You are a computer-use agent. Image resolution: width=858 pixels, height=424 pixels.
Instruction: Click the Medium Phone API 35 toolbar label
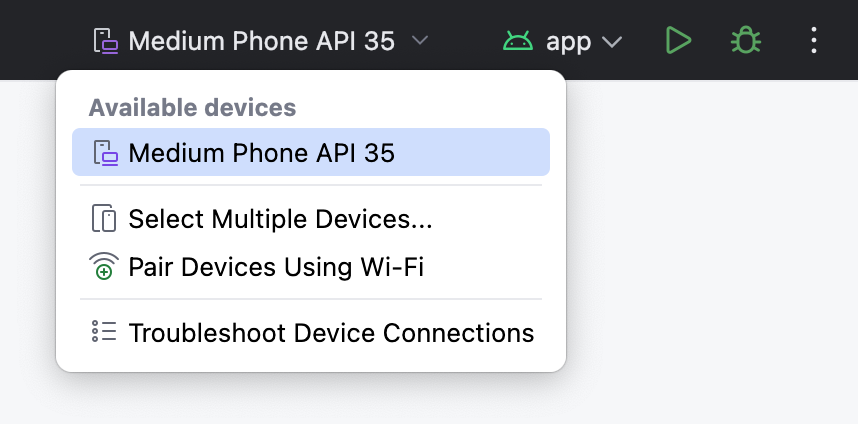pos(261,41)
